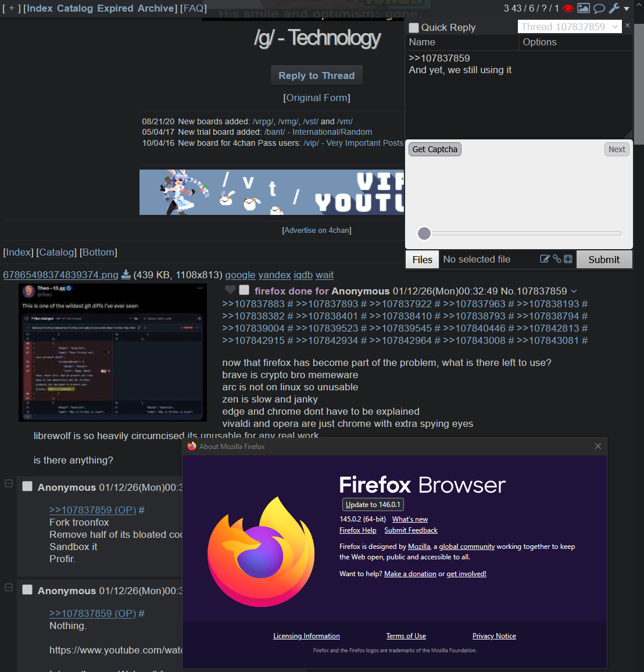This screenshot has width=644, height=672.
Task: Open the Catalog link in top navigation
Action: tap(74, 8)
